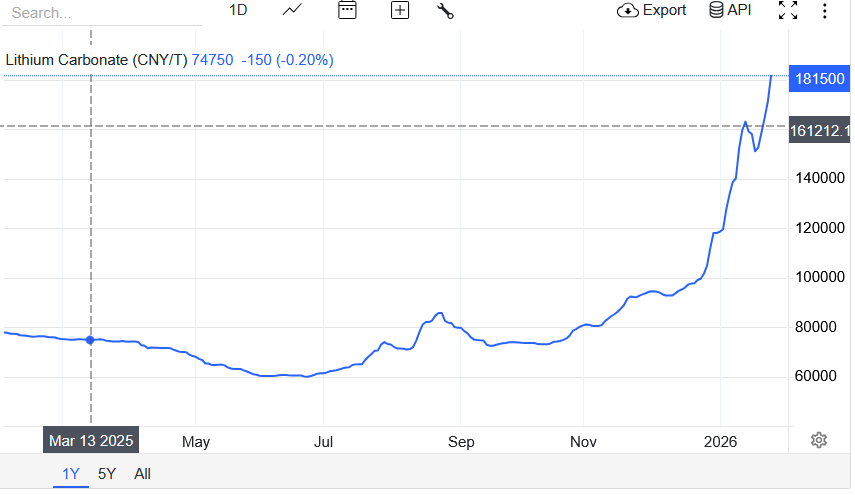Select the 1Y time range tab
Viewport: 855px width, 495px height.
pyautogui.click(x=70, y=474)
